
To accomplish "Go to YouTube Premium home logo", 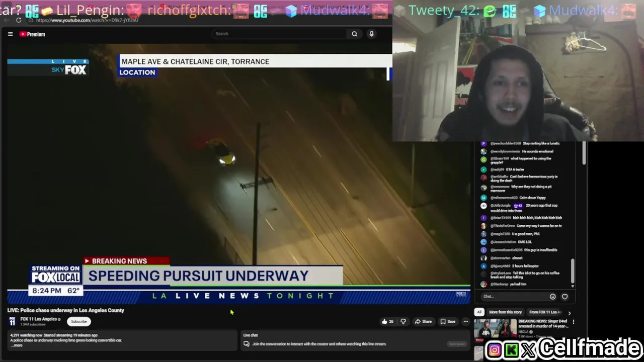I will pos(32,34).
